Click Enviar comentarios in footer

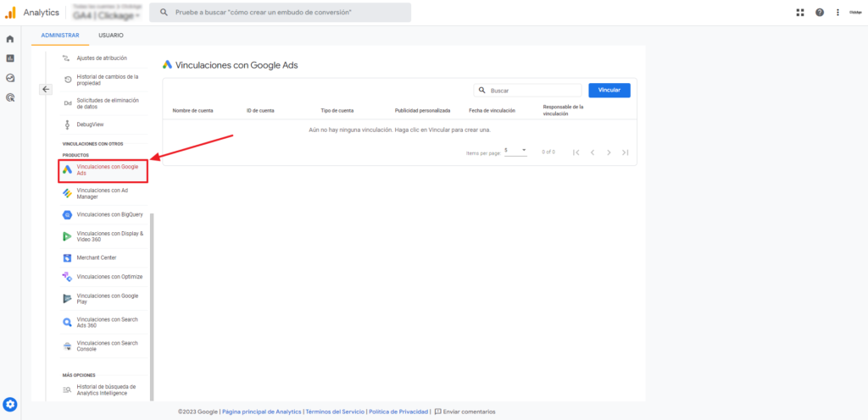(465, 412)
